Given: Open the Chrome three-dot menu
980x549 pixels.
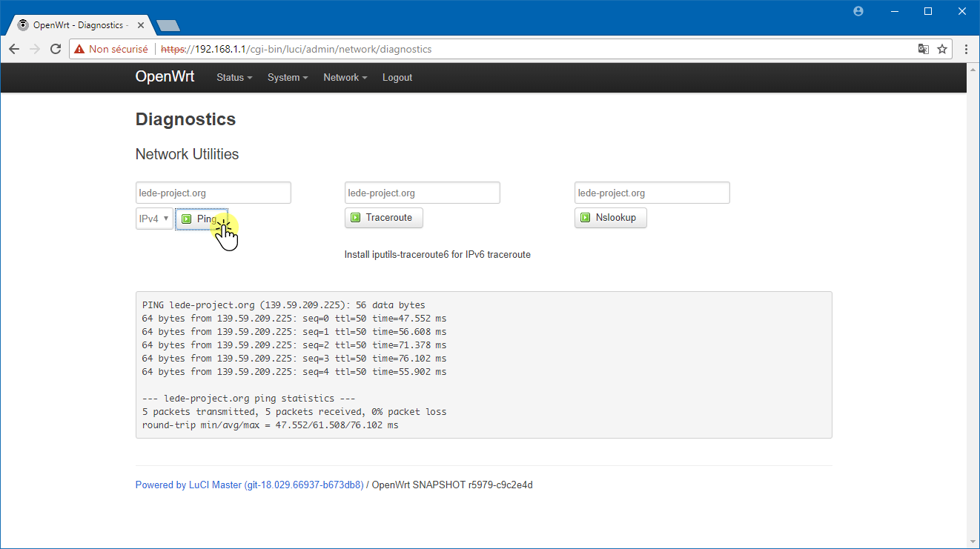Looking at the screenshot, I should [966, 49].
